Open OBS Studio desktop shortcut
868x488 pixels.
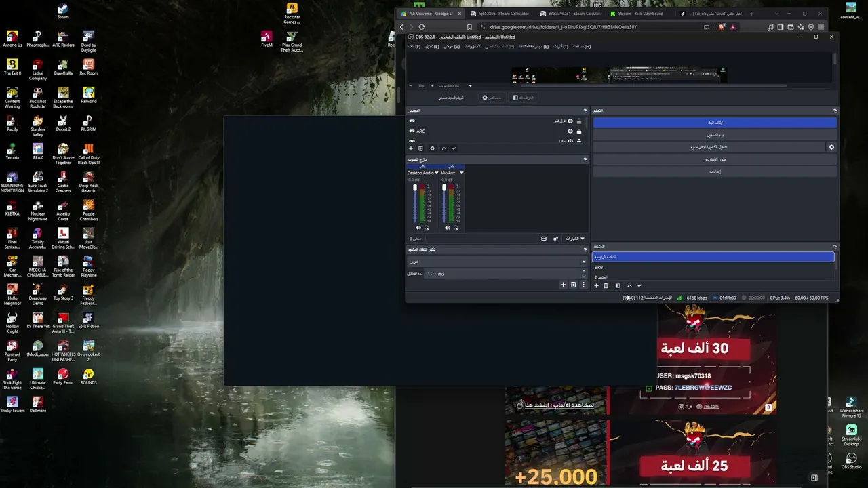click(851, 460)
